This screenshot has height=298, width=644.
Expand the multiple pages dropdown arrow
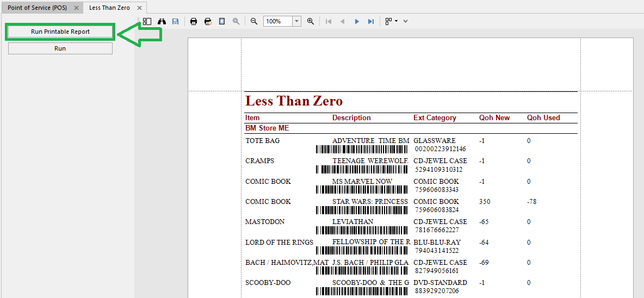(x=397, y=21)
